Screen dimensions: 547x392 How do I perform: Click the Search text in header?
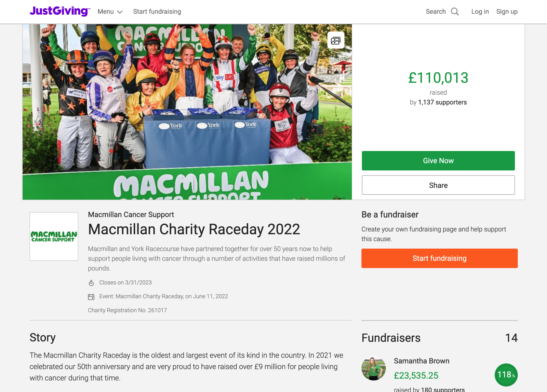436,12
